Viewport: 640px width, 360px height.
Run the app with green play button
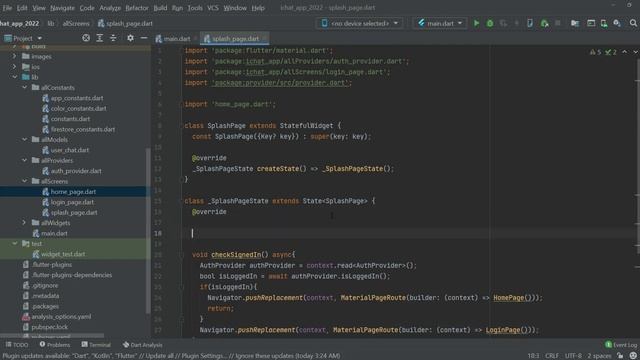(476, 23)
